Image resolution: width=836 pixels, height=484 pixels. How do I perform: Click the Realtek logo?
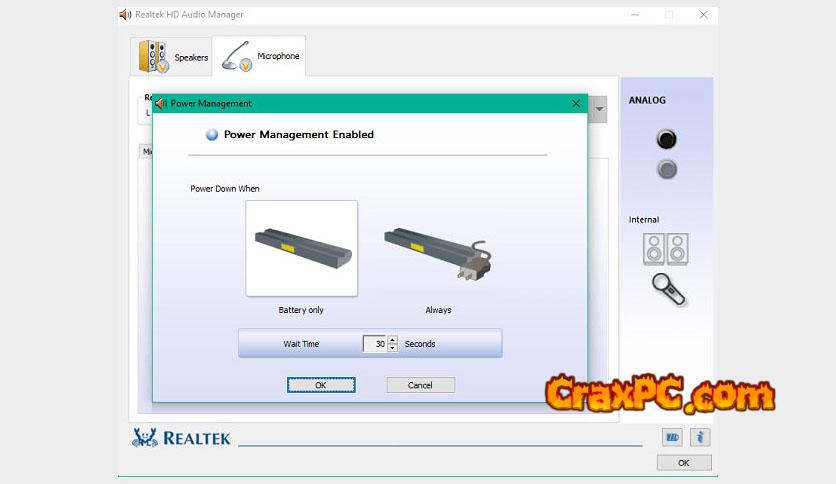pyautogui.click(x=181, y=438)
